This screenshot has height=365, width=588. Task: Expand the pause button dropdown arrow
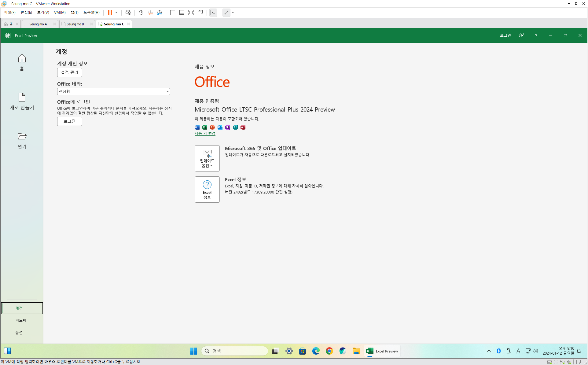[116, 13]
